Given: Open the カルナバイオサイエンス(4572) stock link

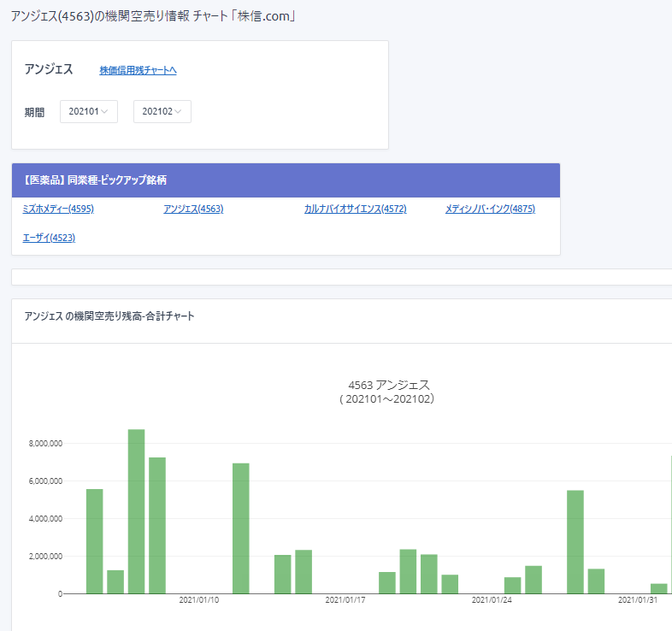Looking at the screenshot, I should coord(355,209).
